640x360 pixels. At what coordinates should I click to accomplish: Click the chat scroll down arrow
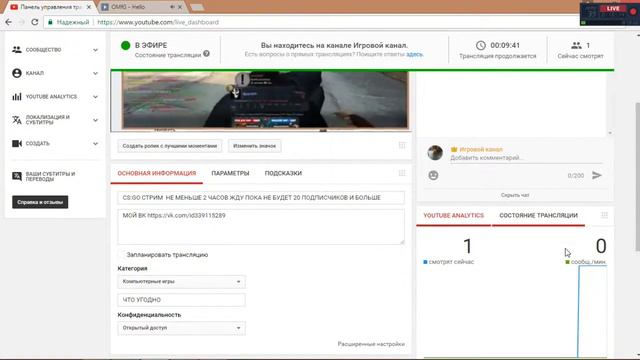point(610,133)
